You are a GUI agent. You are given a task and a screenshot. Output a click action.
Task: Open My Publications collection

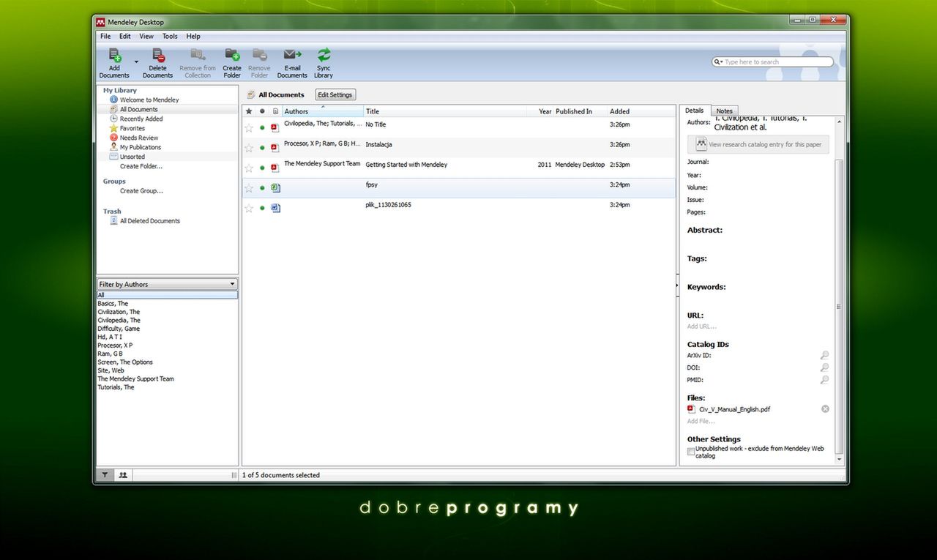pos(141,147)
